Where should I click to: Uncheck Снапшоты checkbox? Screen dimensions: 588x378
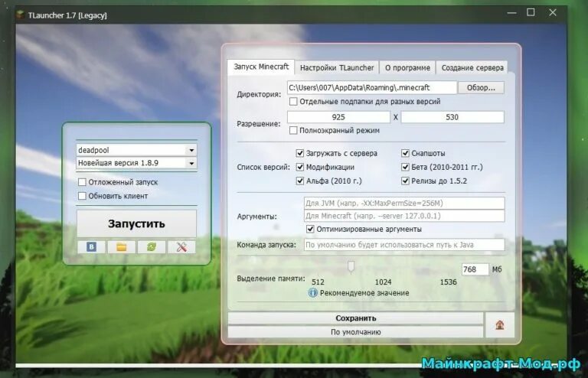click(405, 153)
